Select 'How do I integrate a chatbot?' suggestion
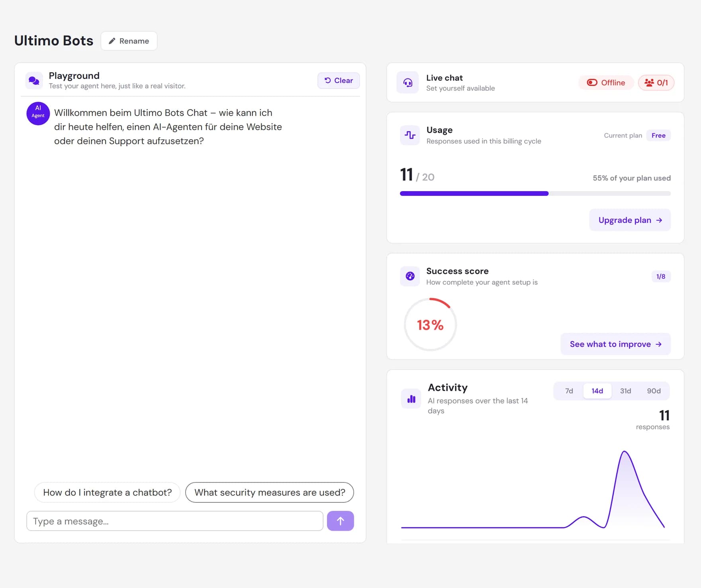 click(108, 492)
